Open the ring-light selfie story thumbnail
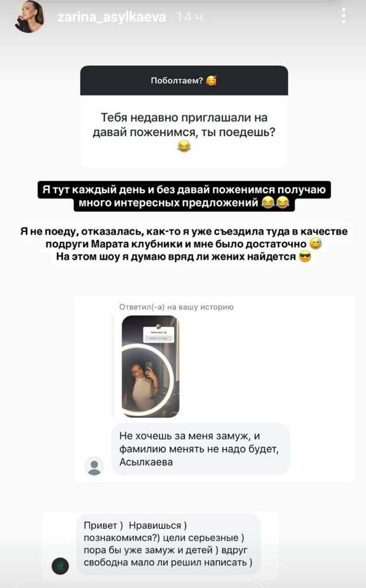 (151, 367)
